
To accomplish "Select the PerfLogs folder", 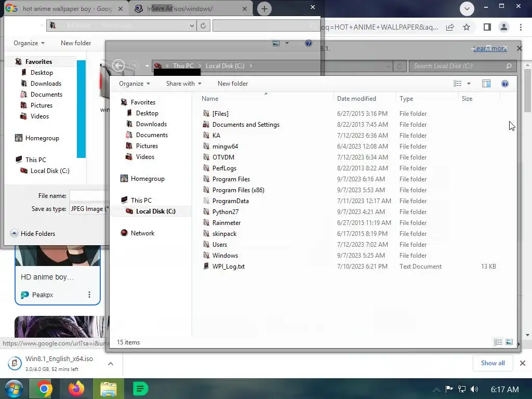I will 224,168.
